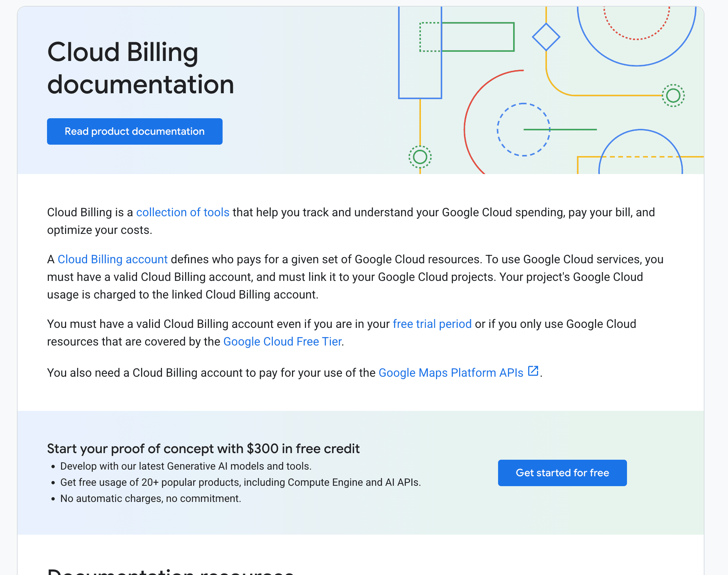The width and height of the screenshot is (728, 575).
Task: Select the Cloud Billing documentation heading
Action: coord(141,68)
